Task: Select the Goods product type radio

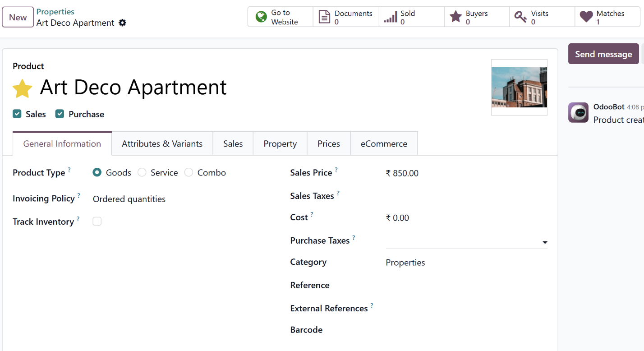Action: click(97, 172)
